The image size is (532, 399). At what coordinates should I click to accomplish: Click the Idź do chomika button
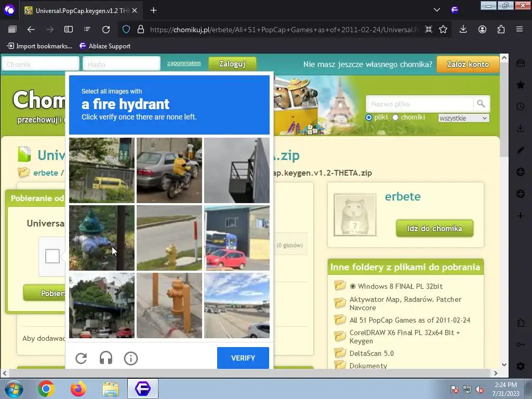[435, 229]
